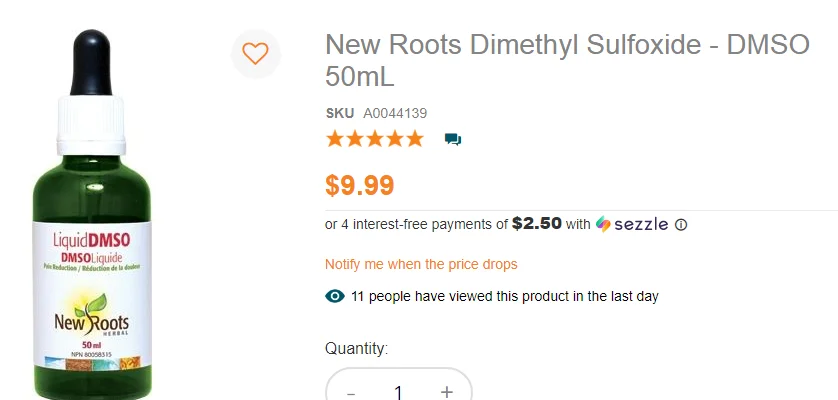Click the SKU number A0044139
This screenshot has height=400, width=838.
pos(395,113)
